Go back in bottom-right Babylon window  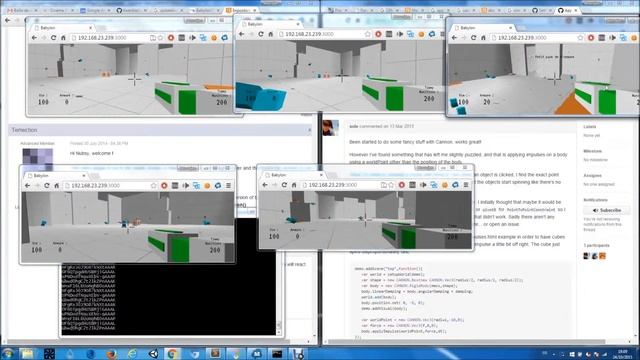[x=265, y=185]
